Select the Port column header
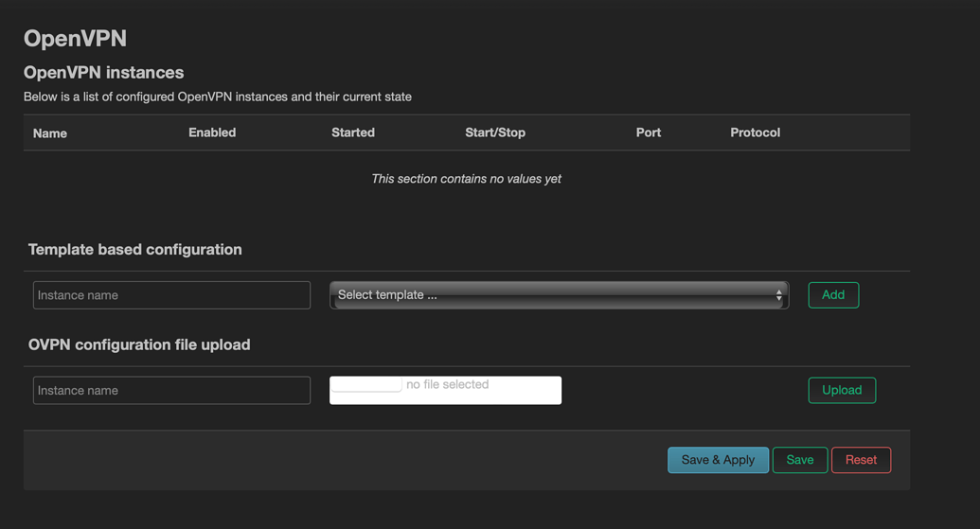Image resolution: width=980 pixels, height=529 pixels. coord(649,132)
